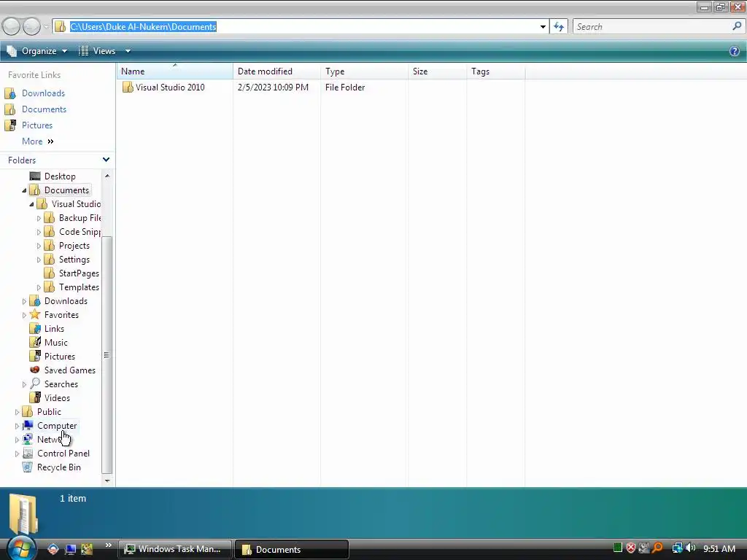Click the Control Panel icon in tree
747x560 pixels.
point(28,454)
